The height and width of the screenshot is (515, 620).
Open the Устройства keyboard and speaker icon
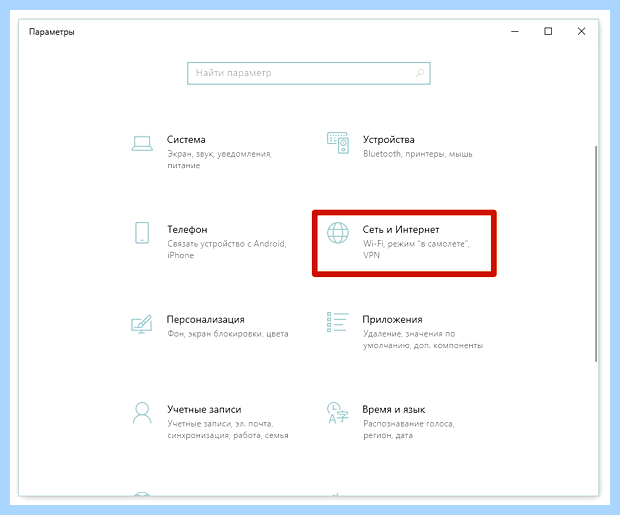click(338, 143)
